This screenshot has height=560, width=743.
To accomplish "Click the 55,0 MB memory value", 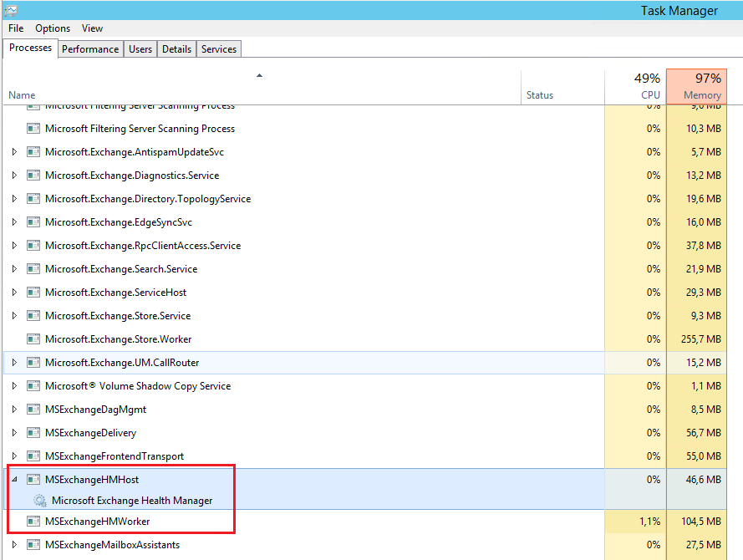I will pyautogui.click(x=703, y=456).
